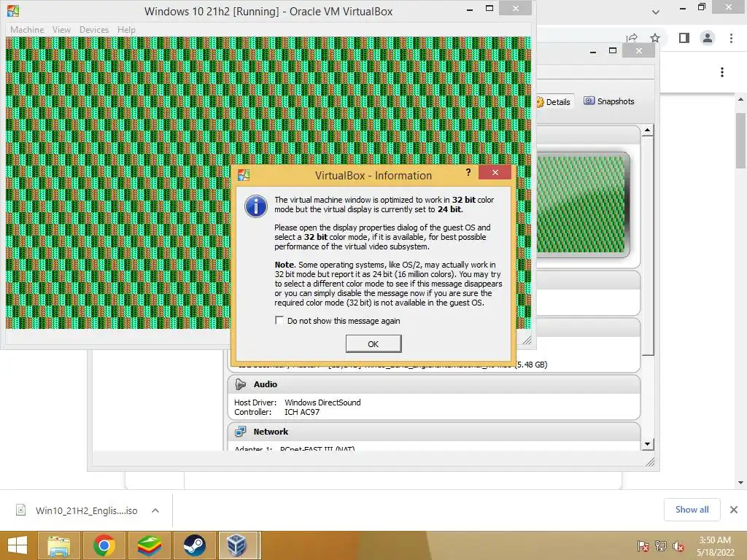747x560 pixels.
Task: Click Chrome page scrollbar thumb
Action: tap(740, 141)
